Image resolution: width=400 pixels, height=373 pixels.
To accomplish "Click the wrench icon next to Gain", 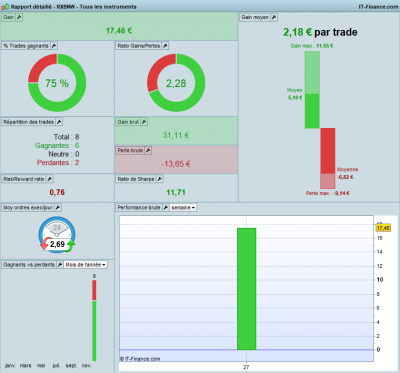I will pyautogui.click(x=19, y=17).
